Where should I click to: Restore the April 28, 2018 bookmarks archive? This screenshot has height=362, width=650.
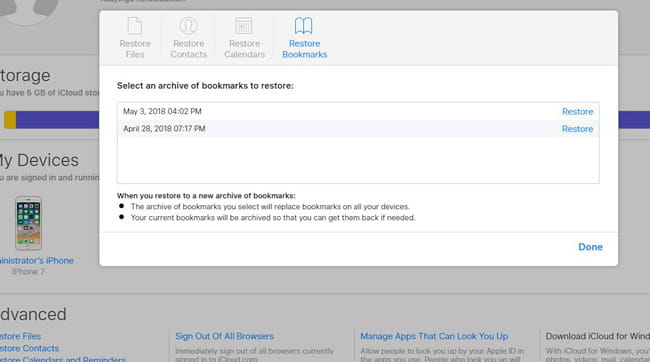tap(577, 129)
